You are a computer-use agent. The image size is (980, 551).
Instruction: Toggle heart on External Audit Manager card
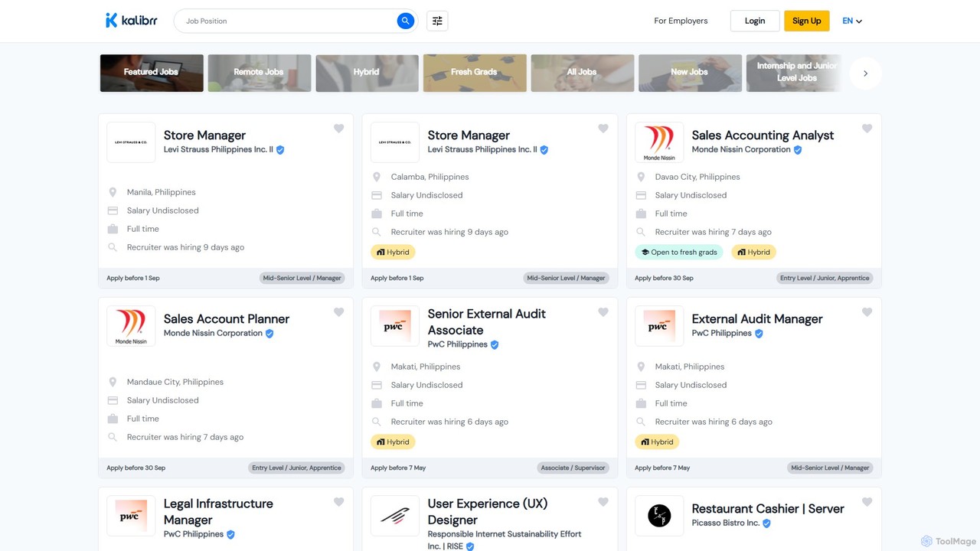pyautogui.click(x=867, y=312)
